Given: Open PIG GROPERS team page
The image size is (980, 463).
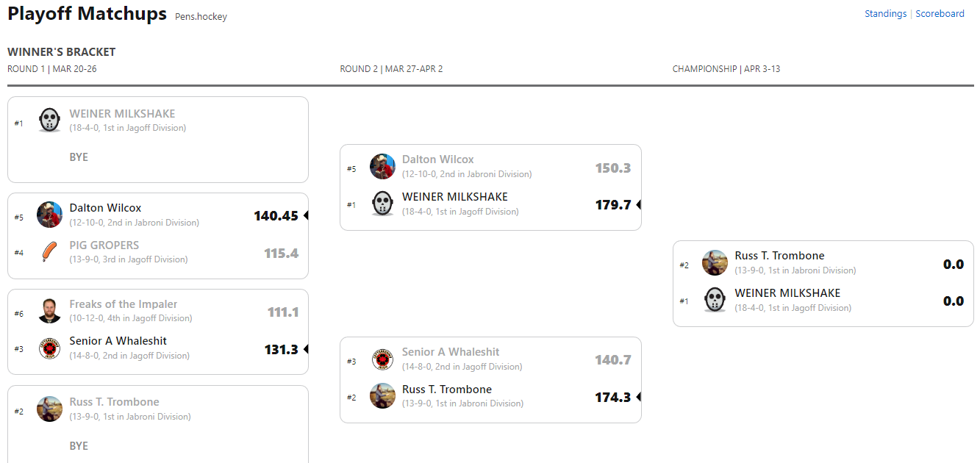Looking at the screenshot, I should pyautogui.click(x=104, y=245).
